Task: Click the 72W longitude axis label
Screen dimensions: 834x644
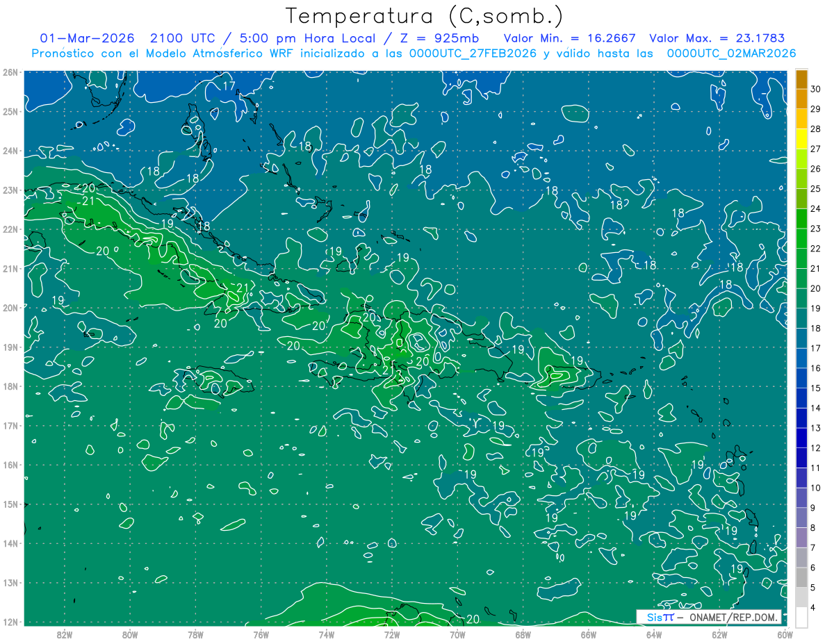Action: [x=392, y=634]
